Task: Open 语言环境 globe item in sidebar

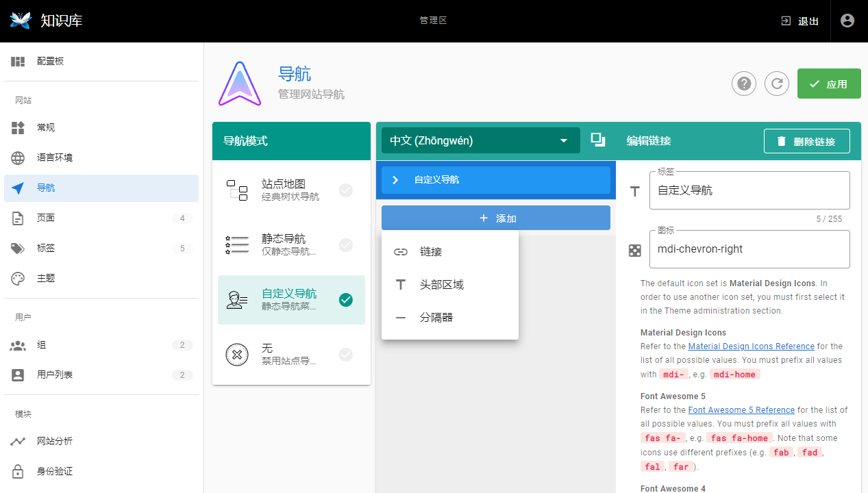Action: point(101,157)
